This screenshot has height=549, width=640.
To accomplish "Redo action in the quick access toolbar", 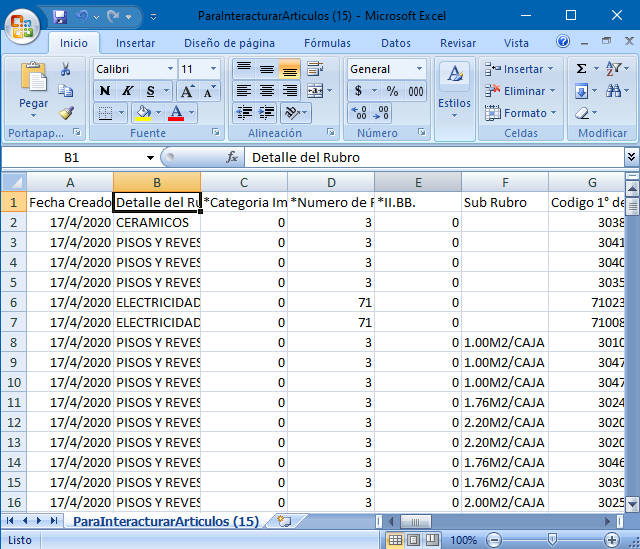I will coord(113,16).
